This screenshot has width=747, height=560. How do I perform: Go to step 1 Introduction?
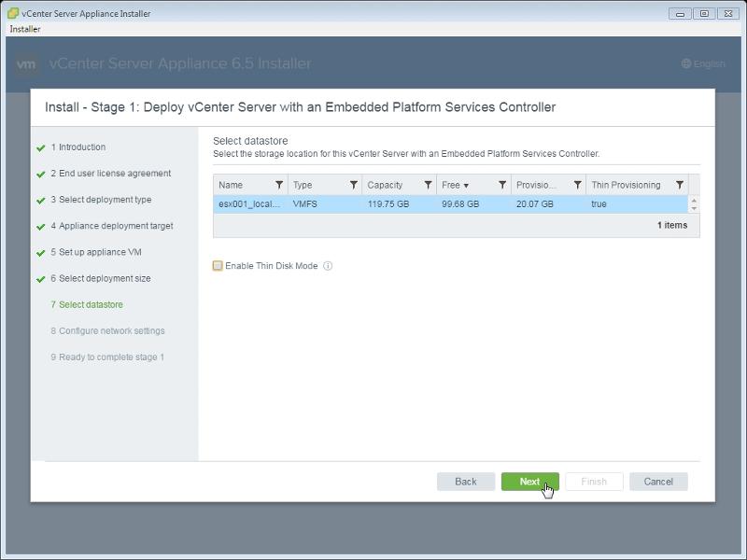pos(78,147)
